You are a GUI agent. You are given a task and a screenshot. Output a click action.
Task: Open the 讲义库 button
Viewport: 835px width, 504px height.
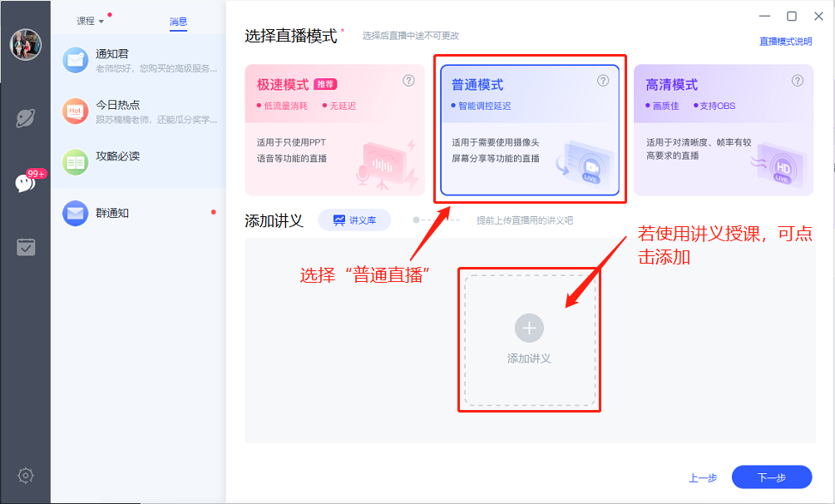coord(354,220)
